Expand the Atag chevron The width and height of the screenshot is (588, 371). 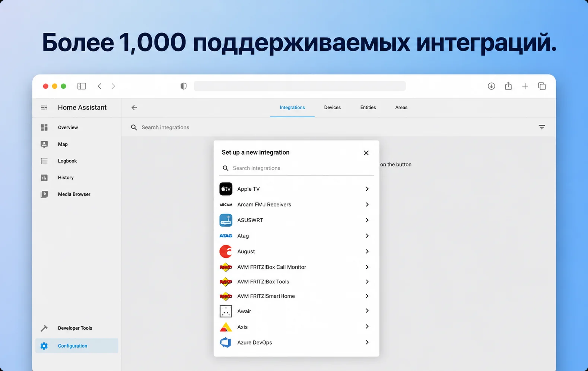pos(367,236)
